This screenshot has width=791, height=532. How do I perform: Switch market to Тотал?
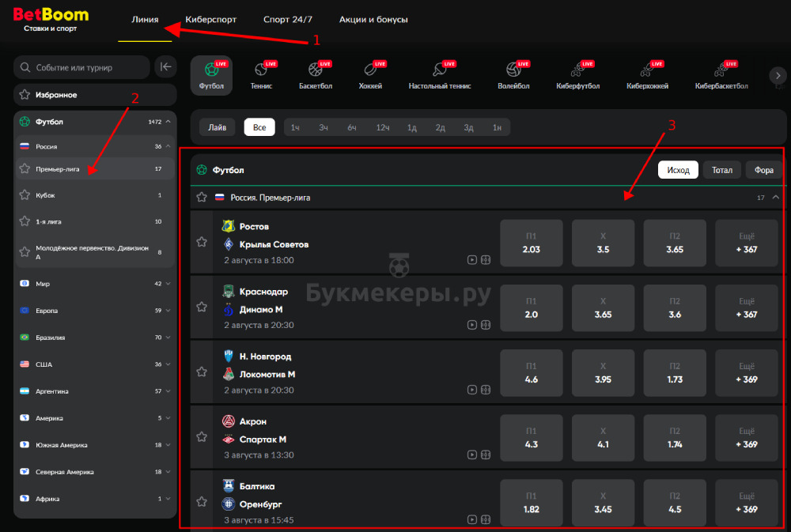tap(722, 170)
